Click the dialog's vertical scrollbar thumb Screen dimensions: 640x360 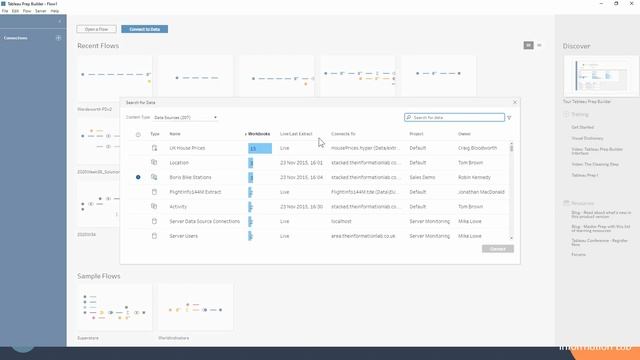(x=511, y=147)
